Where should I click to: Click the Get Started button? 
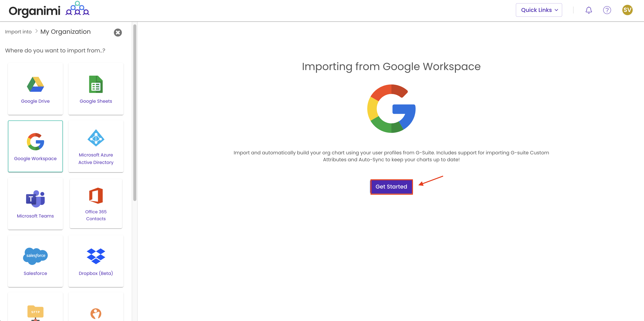tap(391, 187)
